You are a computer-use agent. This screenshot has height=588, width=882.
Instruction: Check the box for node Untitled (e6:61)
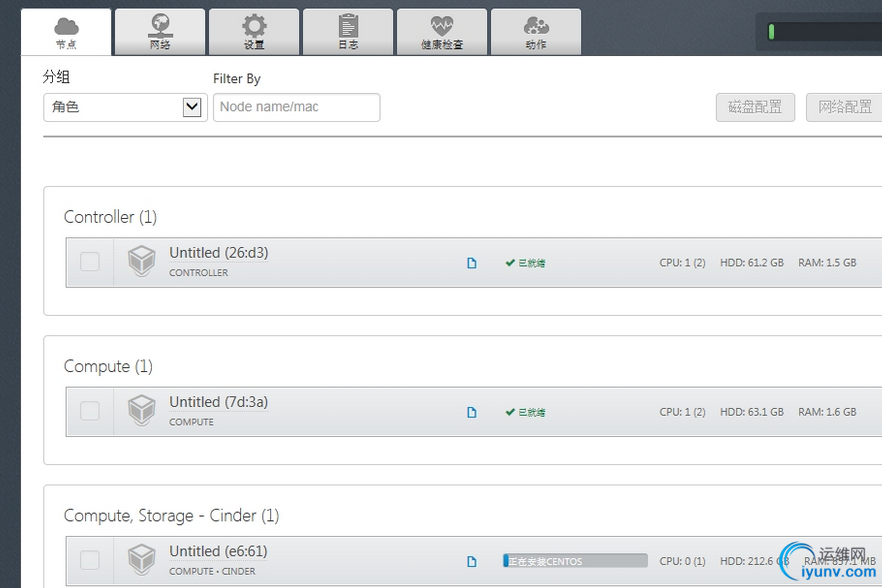point(89,560)
